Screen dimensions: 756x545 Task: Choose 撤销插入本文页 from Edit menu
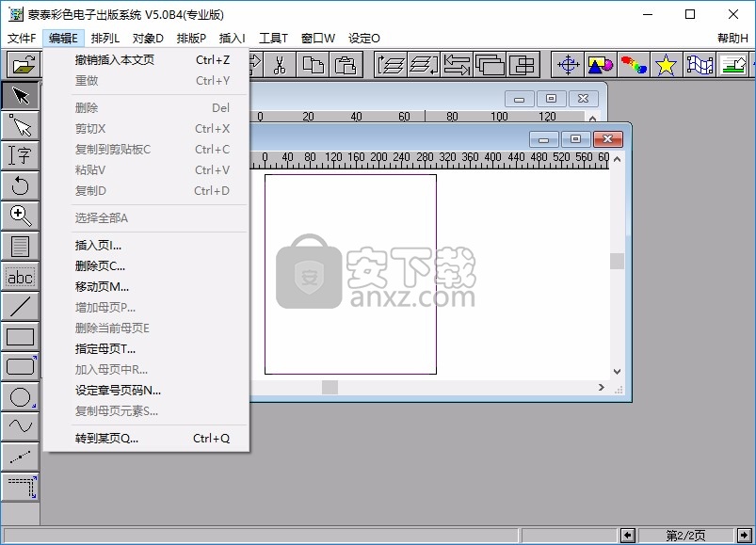[x=146, y=59]
